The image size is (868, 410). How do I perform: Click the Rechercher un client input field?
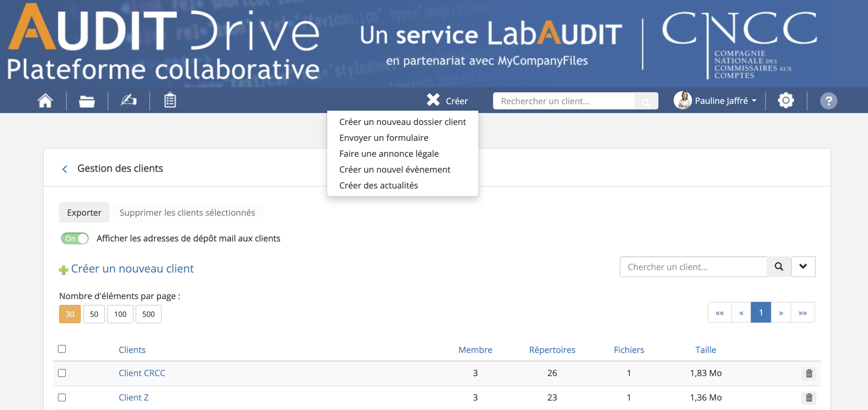[x=564, y=101]
